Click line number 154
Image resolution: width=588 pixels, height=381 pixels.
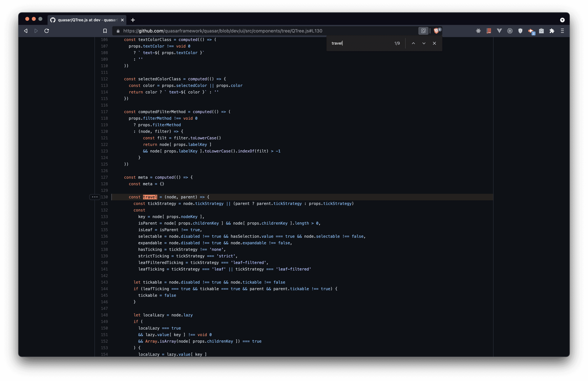(x=104, y=354)
